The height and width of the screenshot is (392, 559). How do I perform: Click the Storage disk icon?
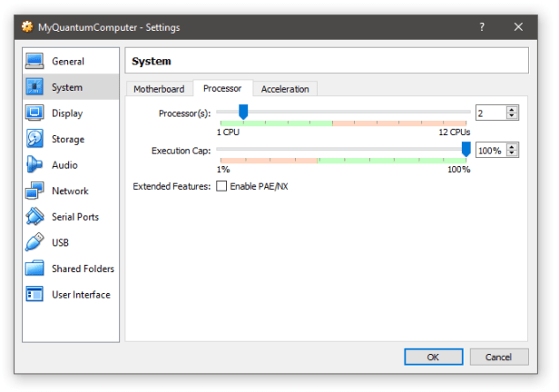click(x=35, y=140)
